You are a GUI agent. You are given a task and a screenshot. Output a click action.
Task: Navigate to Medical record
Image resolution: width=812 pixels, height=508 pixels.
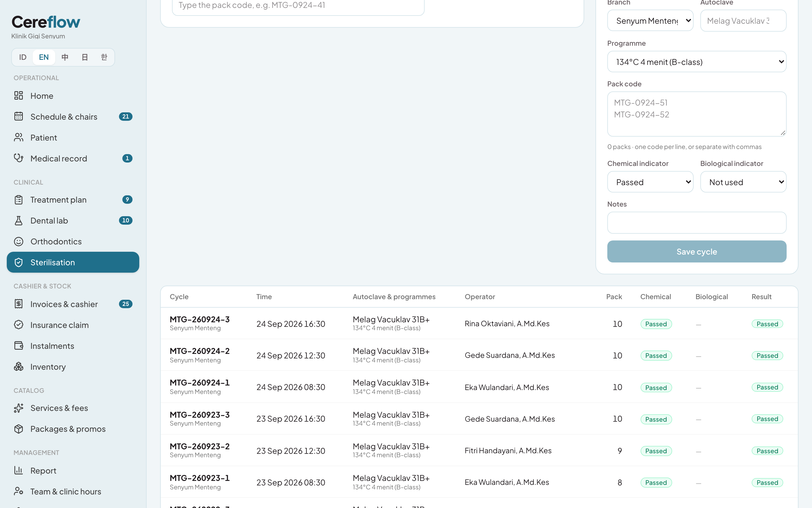click(x=73, y=158)
